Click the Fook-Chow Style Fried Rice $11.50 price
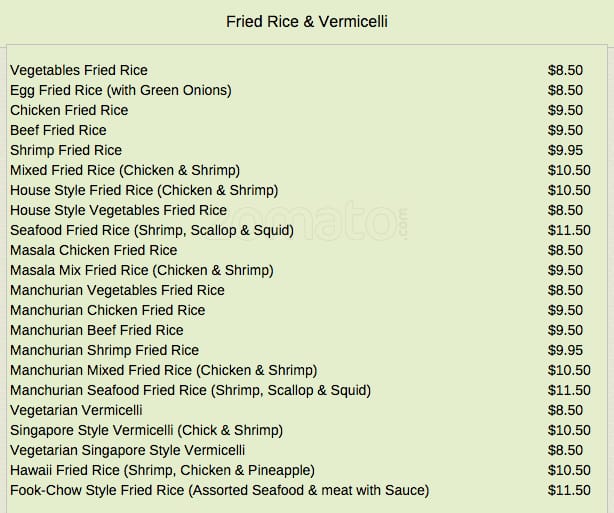 coord(569,490)
